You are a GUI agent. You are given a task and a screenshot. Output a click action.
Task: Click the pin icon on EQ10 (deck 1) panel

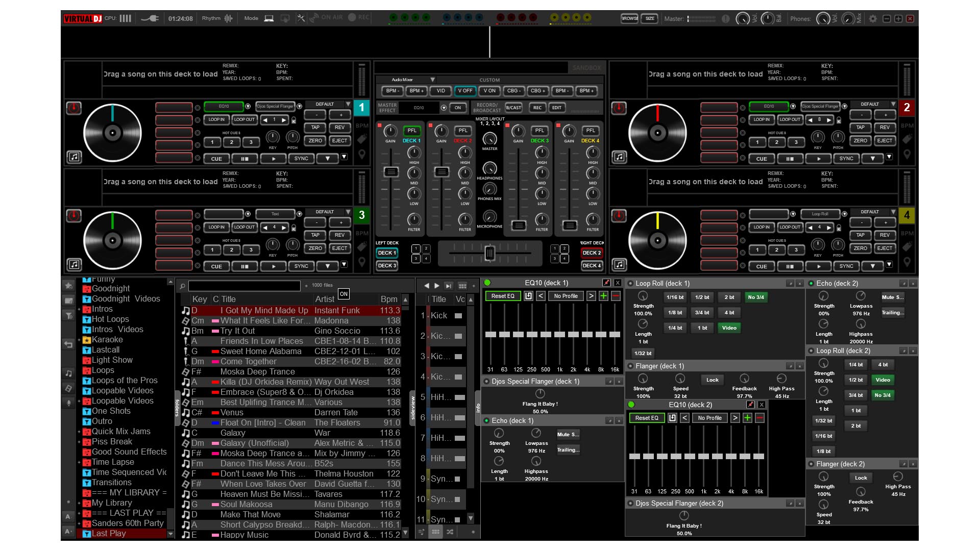point(606,283)
